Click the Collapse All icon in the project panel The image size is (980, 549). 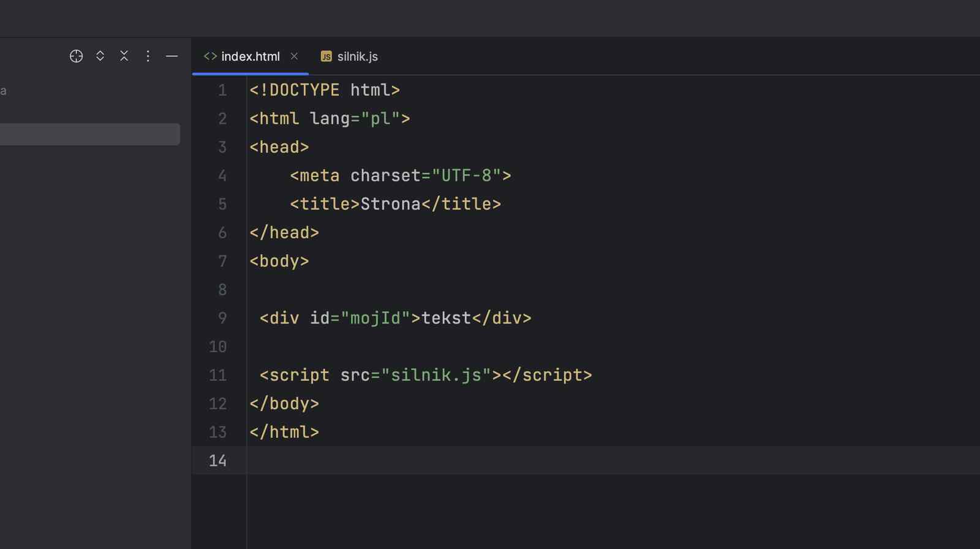tap(124, 56)
